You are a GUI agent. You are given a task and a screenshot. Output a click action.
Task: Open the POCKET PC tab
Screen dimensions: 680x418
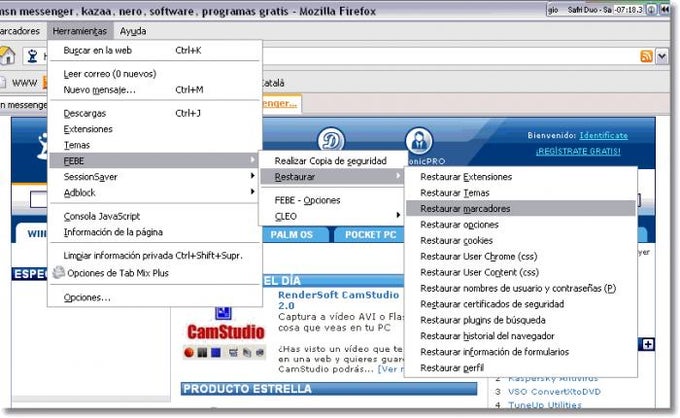370,235
